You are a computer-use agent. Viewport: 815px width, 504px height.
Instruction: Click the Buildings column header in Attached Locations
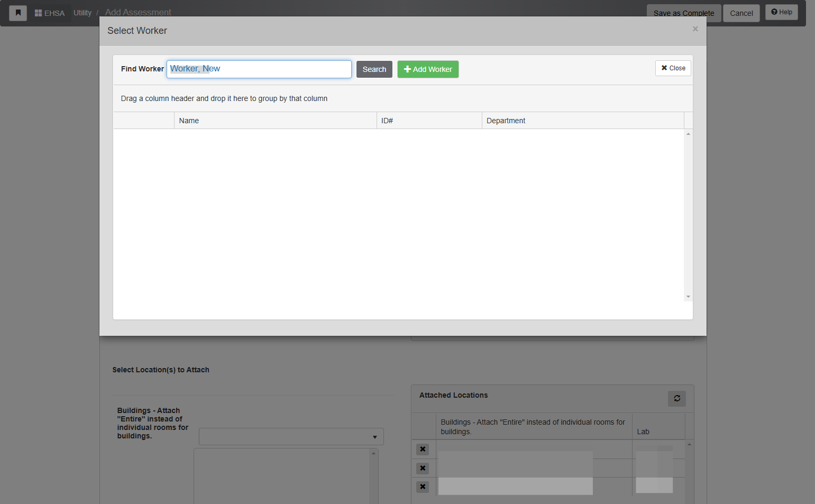tap(534, 427)
